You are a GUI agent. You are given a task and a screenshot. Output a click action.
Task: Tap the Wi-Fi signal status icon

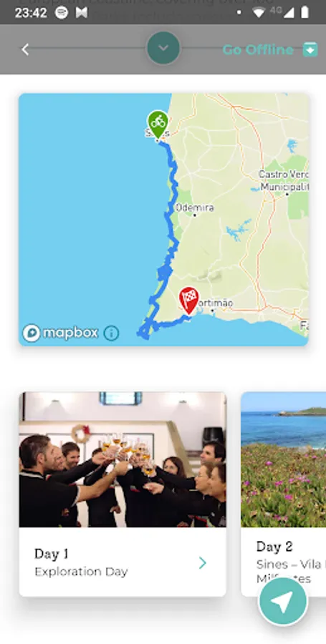(x=259, y=13)
